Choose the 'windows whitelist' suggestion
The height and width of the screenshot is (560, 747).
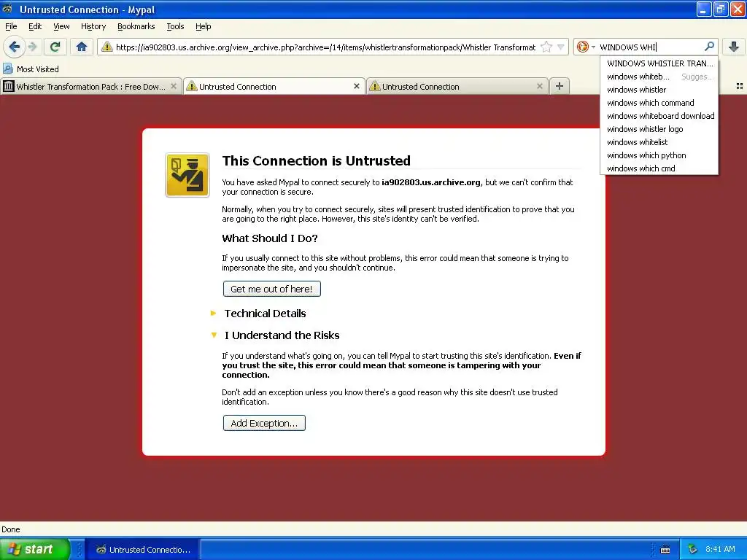coord(659,142)
